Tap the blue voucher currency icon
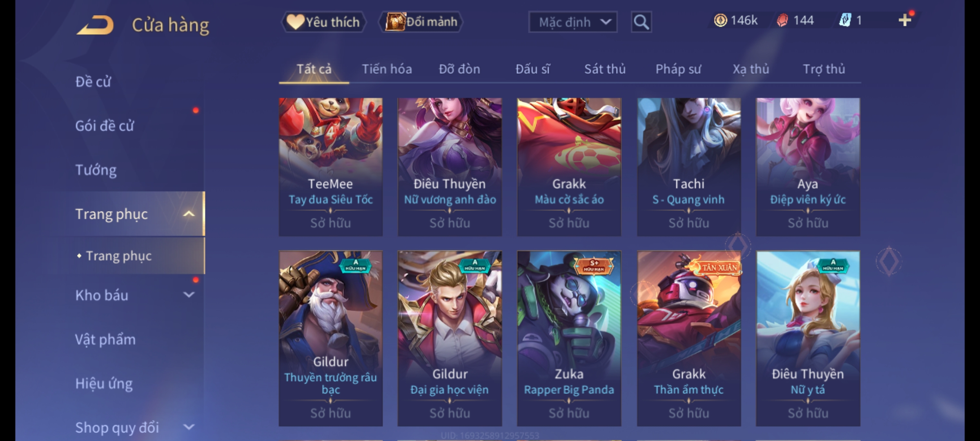 tap(844, 20)
